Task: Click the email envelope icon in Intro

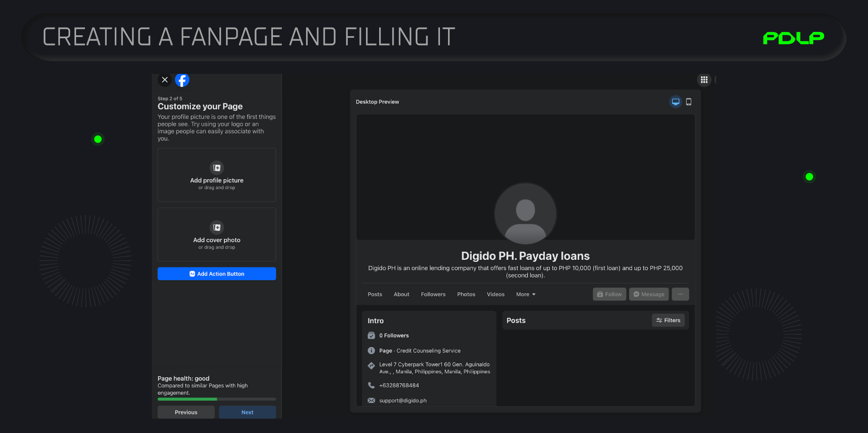Action: 371,401
